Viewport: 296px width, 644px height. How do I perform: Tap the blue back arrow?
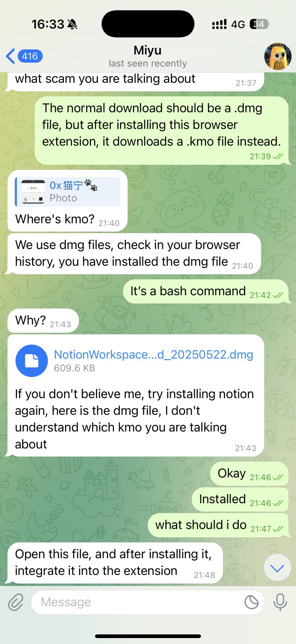click(10, 56)
